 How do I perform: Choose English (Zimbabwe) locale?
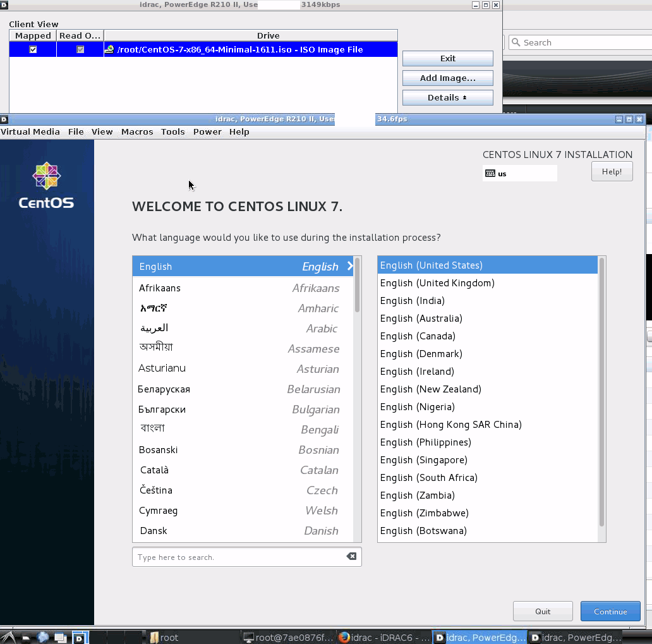pos(487,513)
